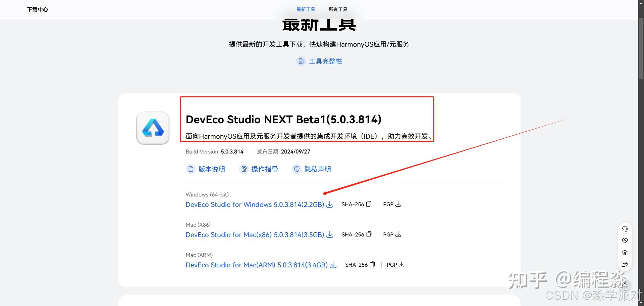Image resolution: width=644 pixels, height=306 pixels.
Task: Select the 最新工具 tab
Action: pos(306,9)
